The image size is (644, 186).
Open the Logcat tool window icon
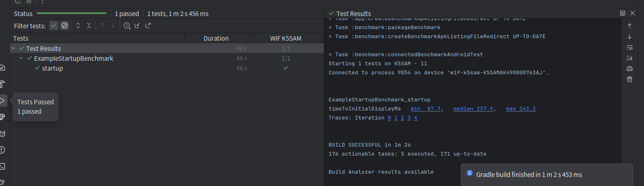[x=2, y=133]
